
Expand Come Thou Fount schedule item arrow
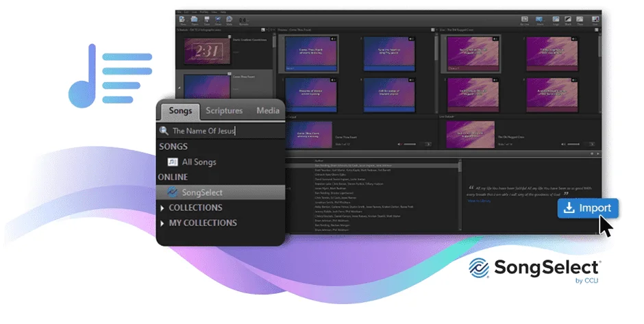click(179, 88)
